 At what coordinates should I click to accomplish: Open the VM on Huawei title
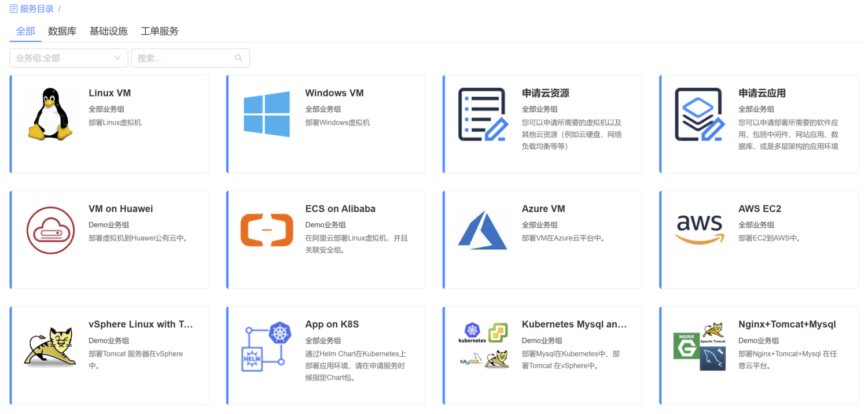click(x=120, y=209)
